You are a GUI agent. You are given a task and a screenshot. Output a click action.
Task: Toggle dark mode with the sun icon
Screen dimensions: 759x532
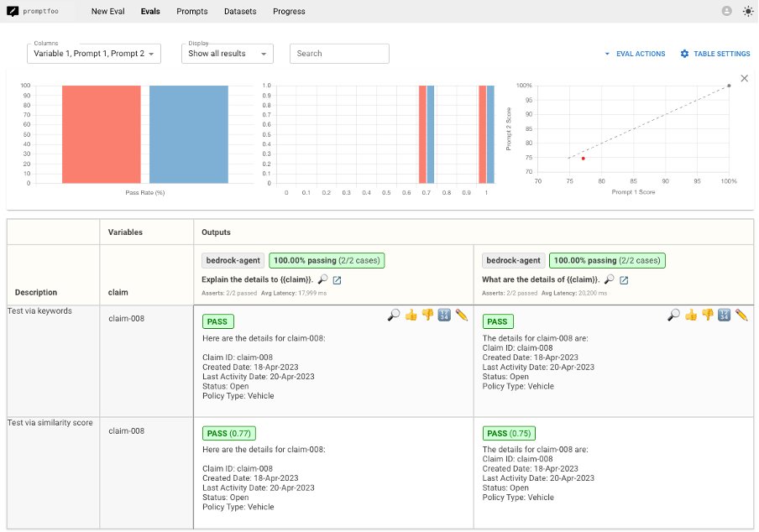coord(747,11)
